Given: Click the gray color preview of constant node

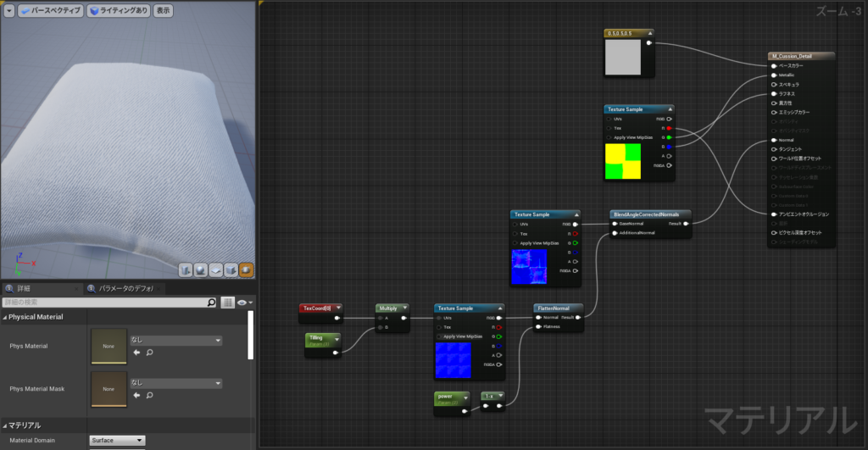Looking at the screenshot, I should 623,57.
